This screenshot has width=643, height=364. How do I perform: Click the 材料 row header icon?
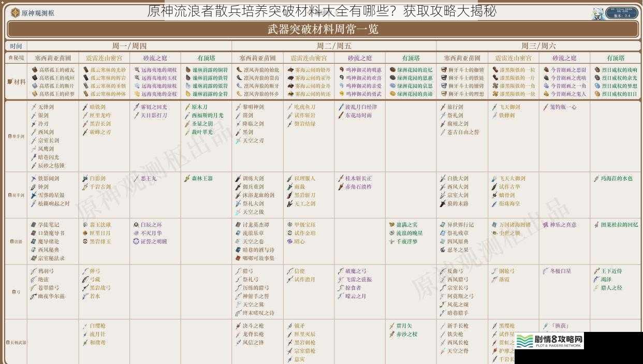10,82
